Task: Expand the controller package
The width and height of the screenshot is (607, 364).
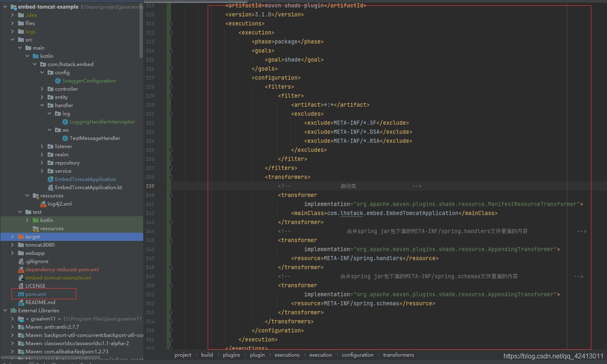Action: coord(42,89)
